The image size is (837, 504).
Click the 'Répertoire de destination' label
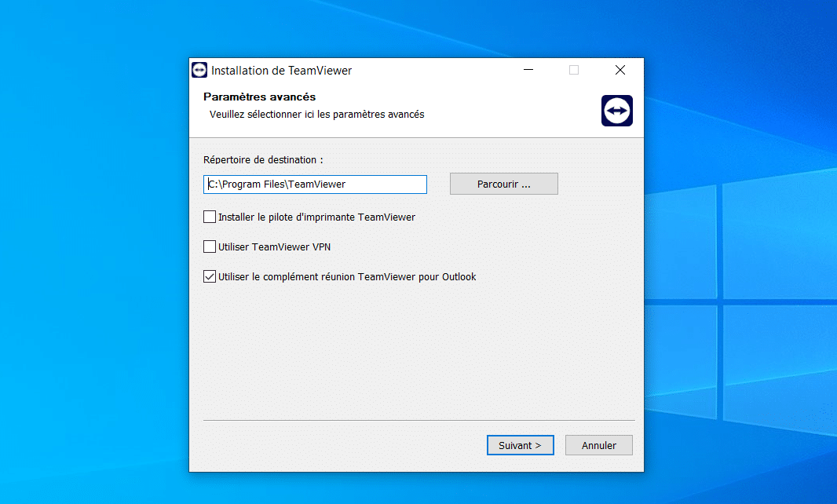tap(263, 159)
